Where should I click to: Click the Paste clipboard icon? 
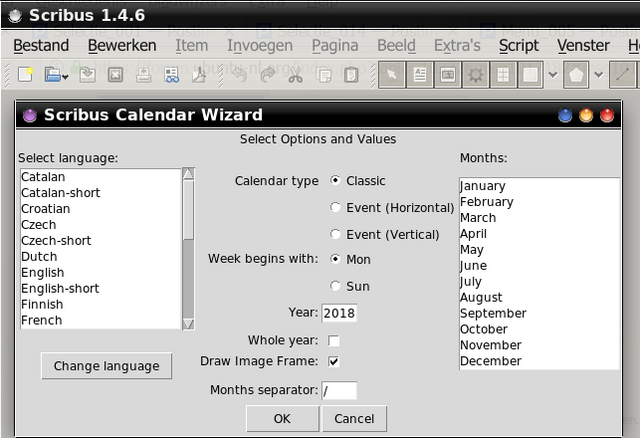click(x=351, y=75)
